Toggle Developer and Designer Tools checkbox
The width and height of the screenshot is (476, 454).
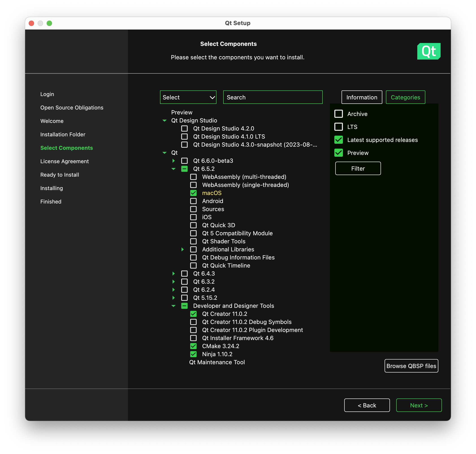[x=184, y=306]
